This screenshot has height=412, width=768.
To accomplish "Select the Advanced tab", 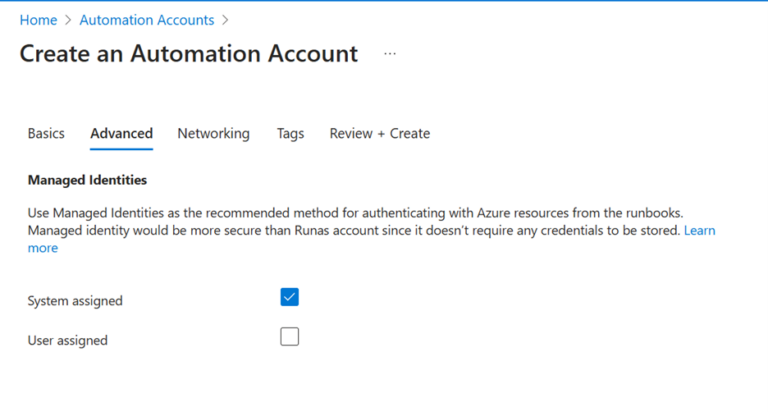I will [121, 133].
